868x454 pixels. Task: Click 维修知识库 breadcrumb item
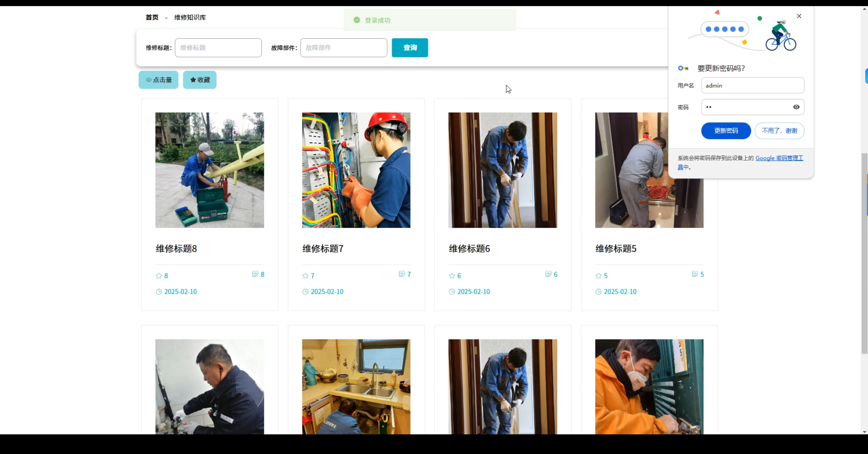tap(190, 17)
